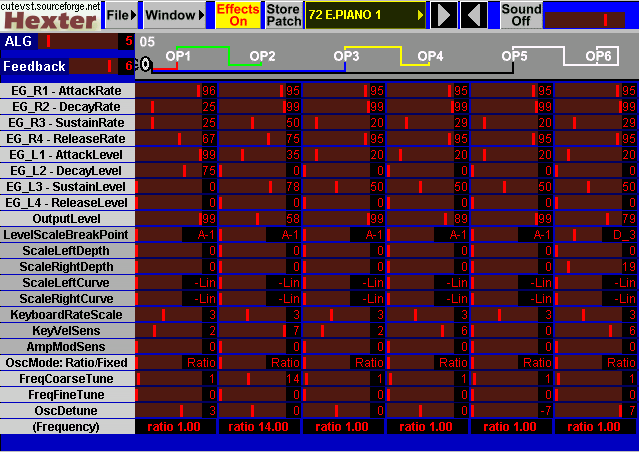Go to next patch with right arrow
The width and height of the screenshot is (639, 452).
[x=444, y=15]
